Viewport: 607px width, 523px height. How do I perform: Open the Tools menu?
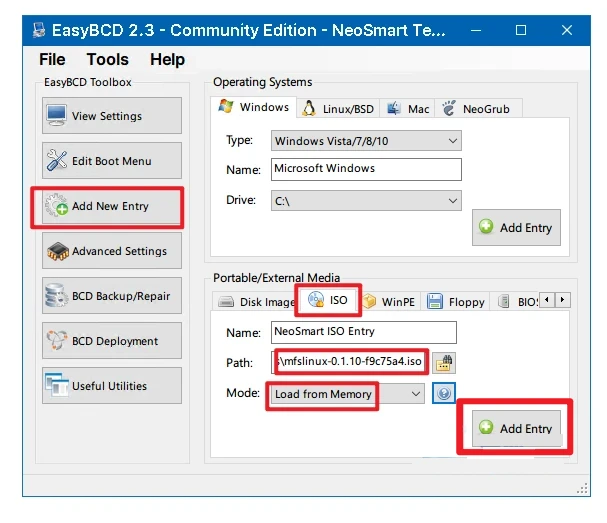pyautogui.click(x=108, y=59)
